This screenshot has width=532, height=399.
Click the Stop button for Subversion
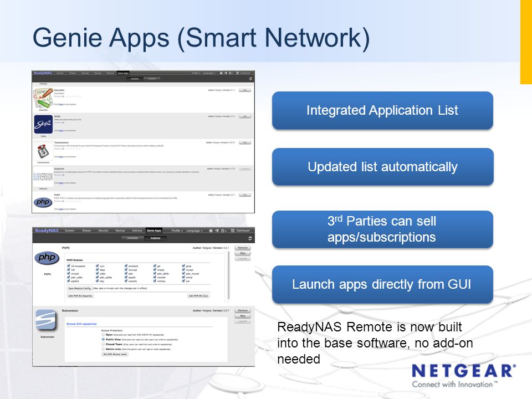tap(243, 316)
